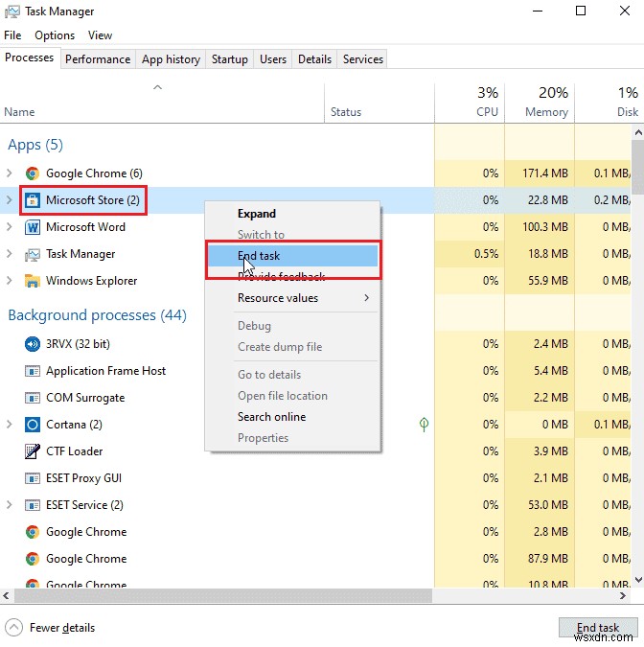Click the sort direction arrow above Name
Screen dimensions: 644x647
click(157, 87)
